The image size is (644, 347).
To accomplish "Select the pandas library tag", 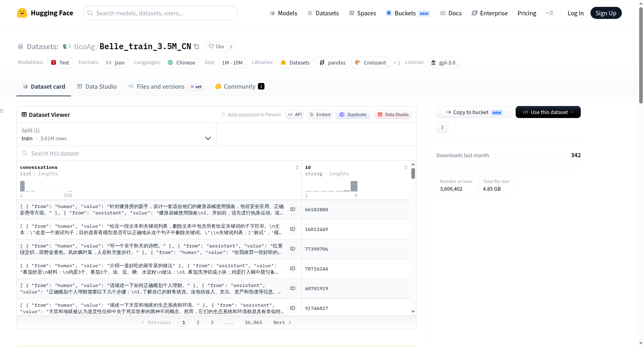I will [332, 62].
